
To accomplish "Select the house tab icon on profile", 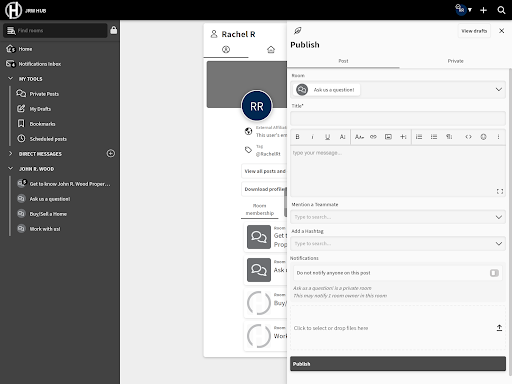I will (271, 50).
